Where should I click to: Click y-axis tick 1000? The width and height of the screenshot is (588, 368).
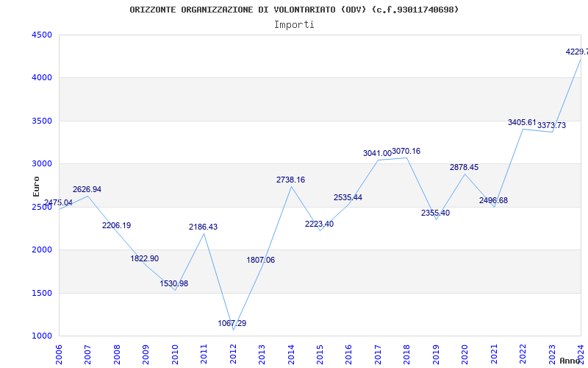click(x=43, y=336)
